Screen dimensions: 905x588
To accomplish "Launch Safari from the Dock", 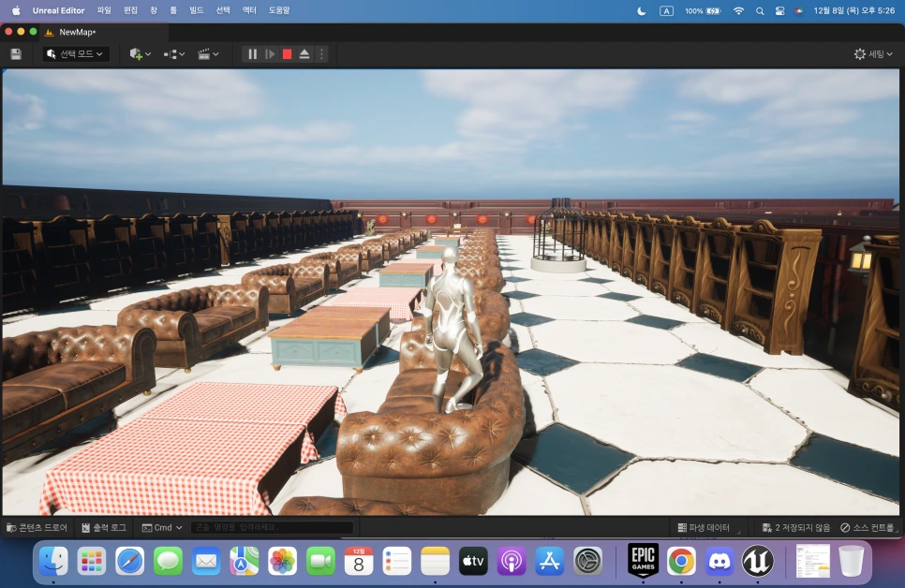I will pos(130,561).
